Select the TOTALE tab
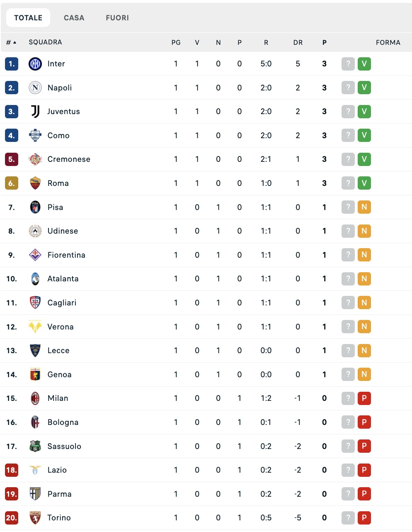 tap(28, 18)
